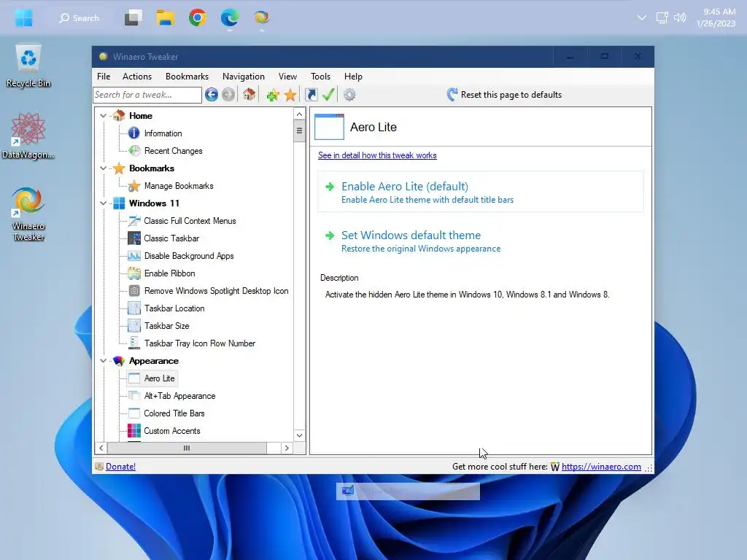Open bookmarks with the yellow star toolbar icon

coord(290,95)
